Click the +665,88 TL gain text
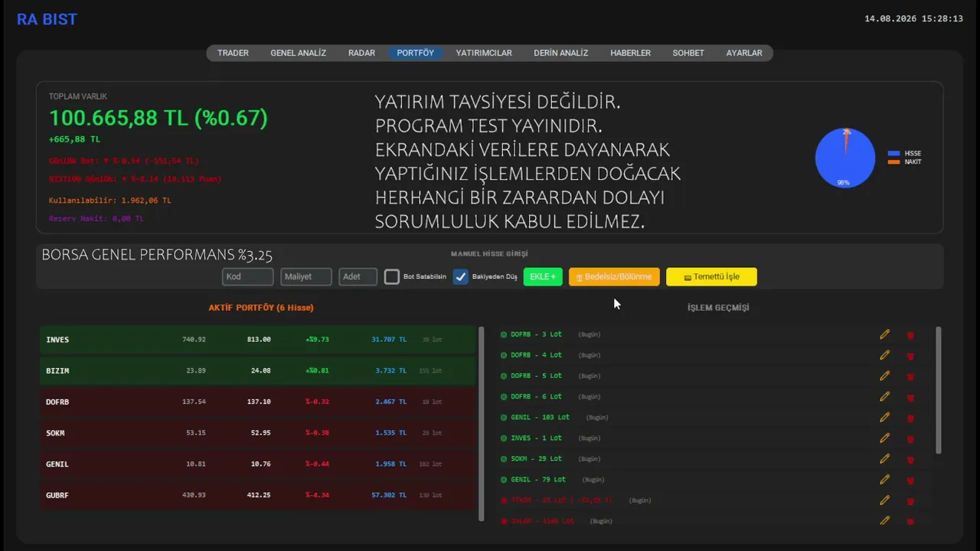The width and height of the screenshot is (980, 551). [x=74, y=139]
